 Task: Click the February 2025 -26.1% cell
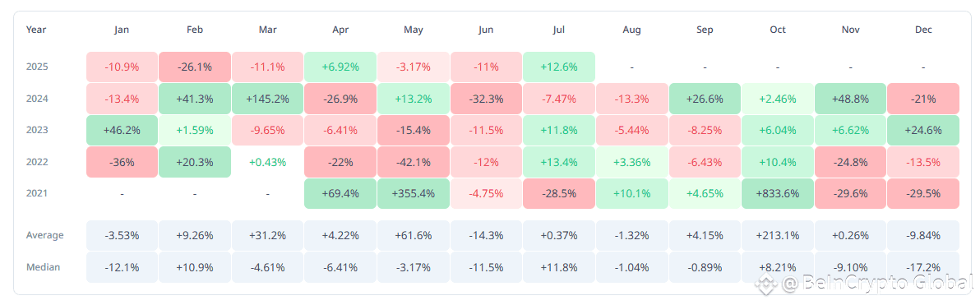tap(194, 67)
